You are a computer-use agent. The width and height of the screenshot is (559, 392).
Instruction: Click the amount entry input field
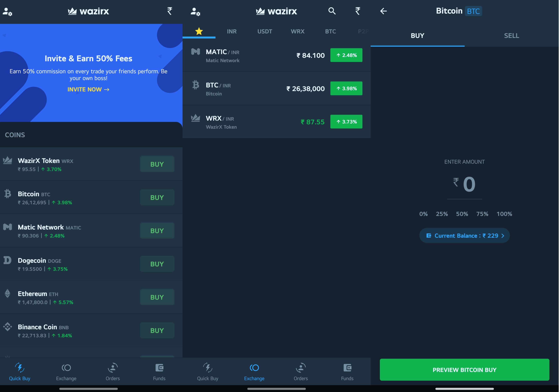click(465, 184)
